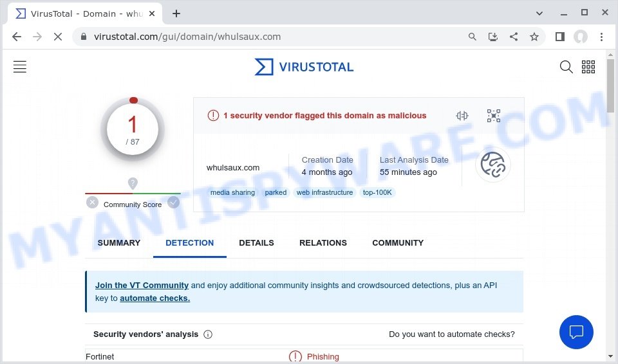The image size is (618, 364).
Task: Open a new browser tab
Action: 176,14
